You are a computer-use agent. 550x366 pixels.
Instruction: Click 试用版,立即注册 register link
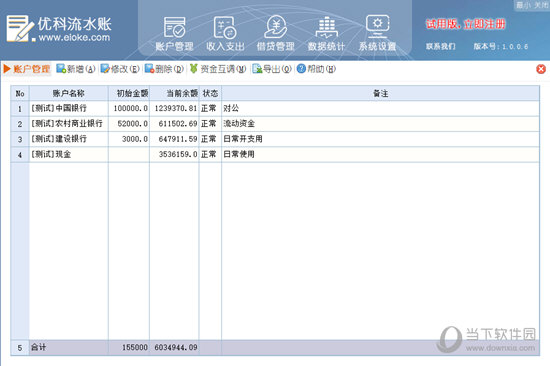click(x=465, y=24)
